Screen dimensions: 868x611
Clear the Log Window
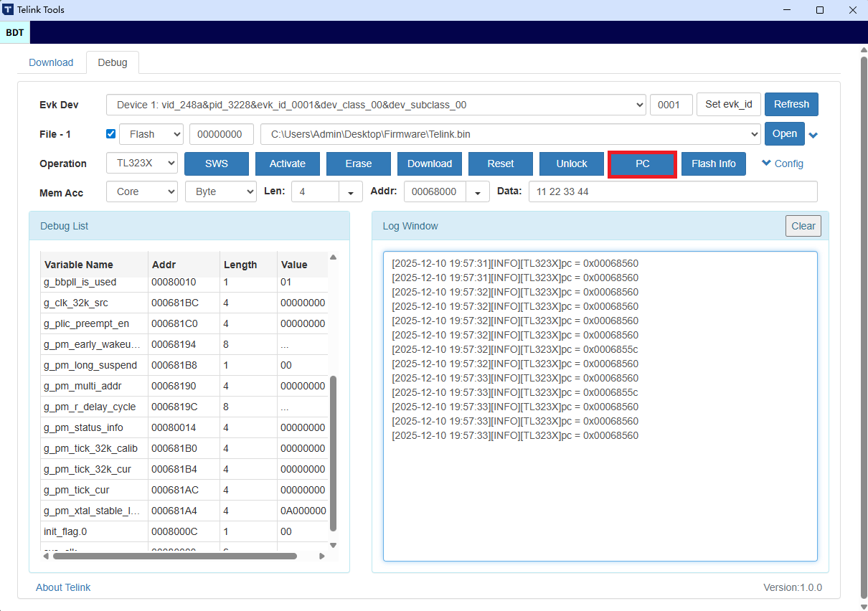pos(803,226)
